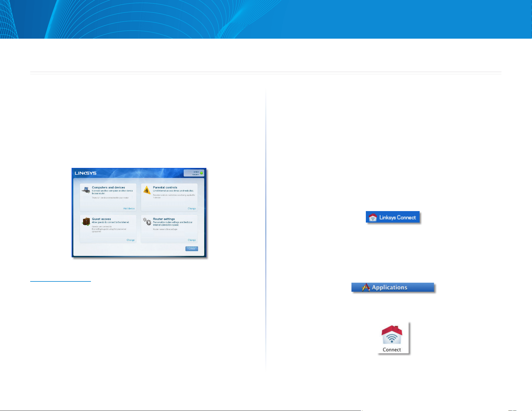Click the Guest access suitcase icon
This screenshot has width=532, height=411.
(x=86, y=222)
